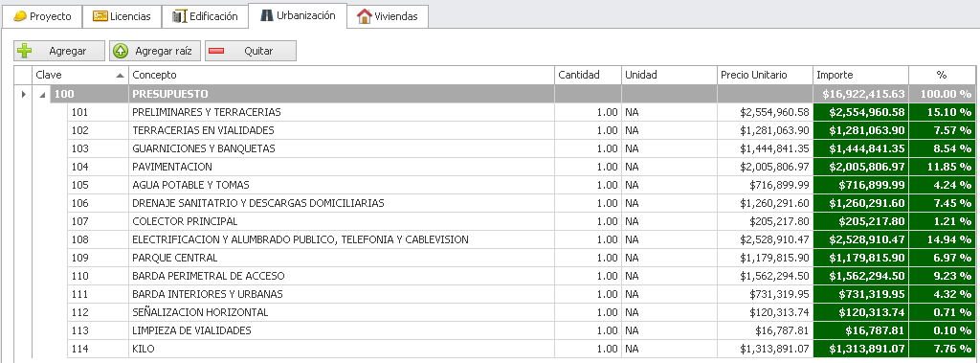Screen dimensions: 980x363
Task: Click precio unitario cell $2,528,910.47
Action: pyautogui.click(x=765, y=239)
